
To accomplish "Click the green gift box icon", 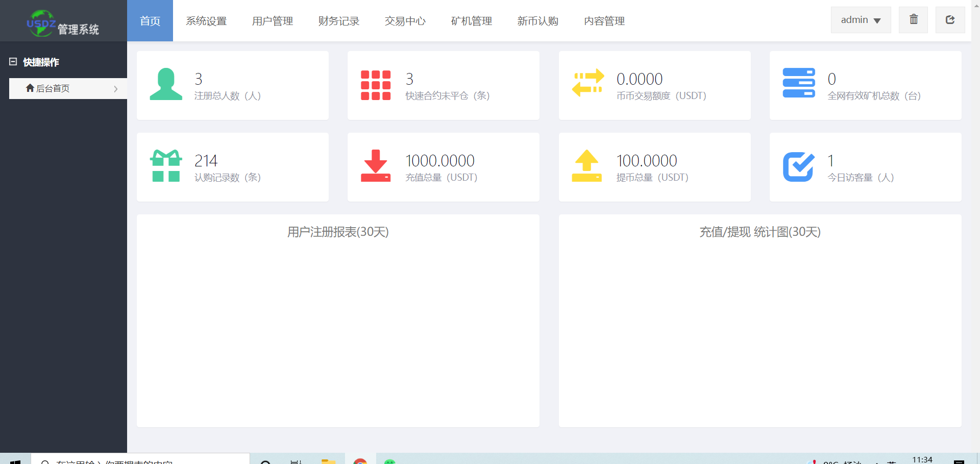I will pos(166,165).
